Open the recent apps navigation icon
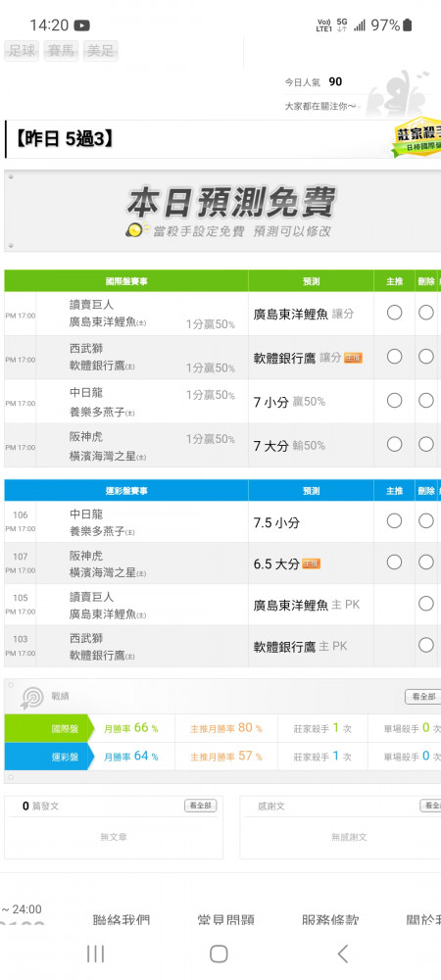The image size is (441, 980). pyautogui.click(x=96, y=954)
